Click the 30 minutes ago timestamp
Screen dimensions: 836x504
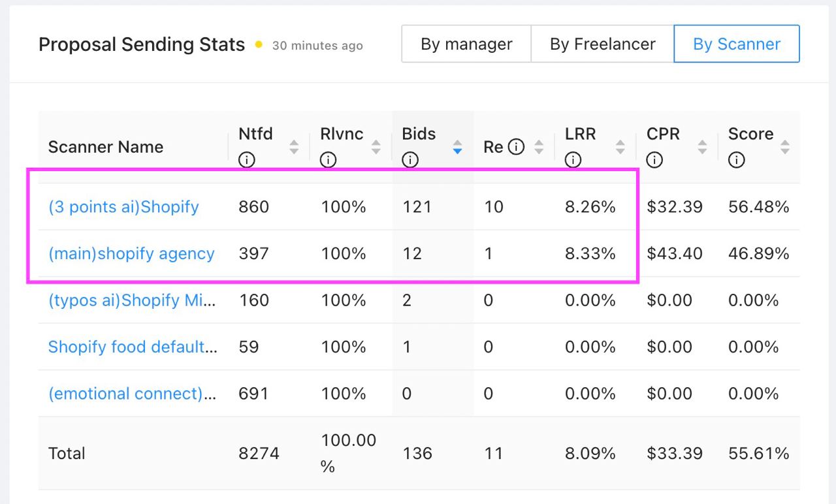coord(317,46)
